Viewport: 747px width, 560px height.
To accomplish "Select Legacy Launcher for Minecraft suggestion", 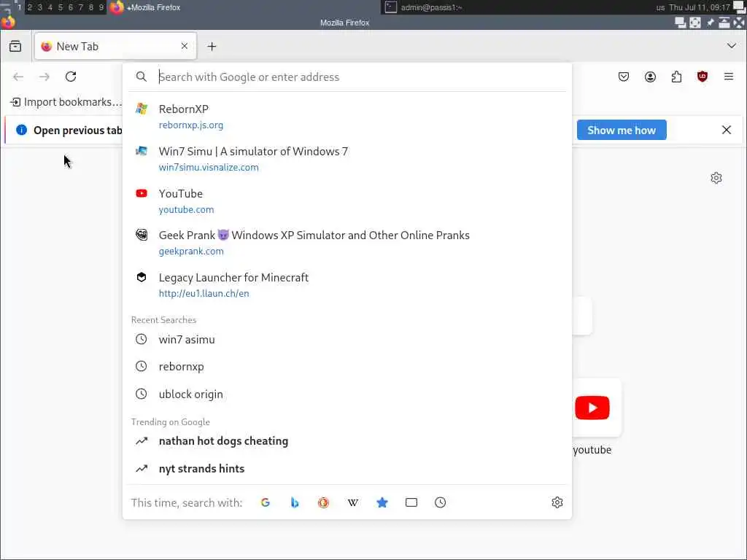I will point(347,285).
